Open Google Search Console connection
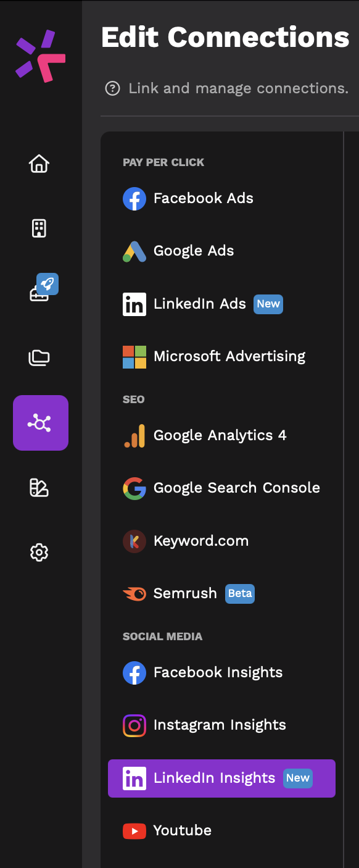Screen dimensions: 359x868 pos(221,488)
